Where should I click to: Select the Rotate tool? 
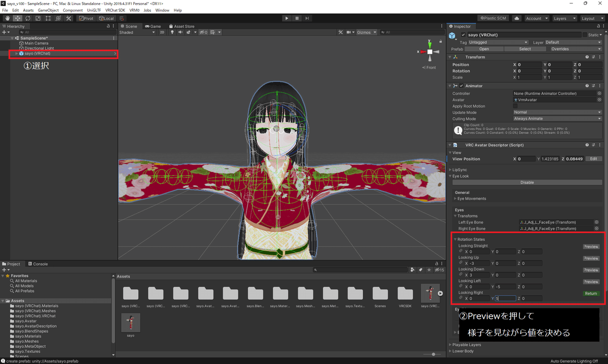(x=27, y=18)
